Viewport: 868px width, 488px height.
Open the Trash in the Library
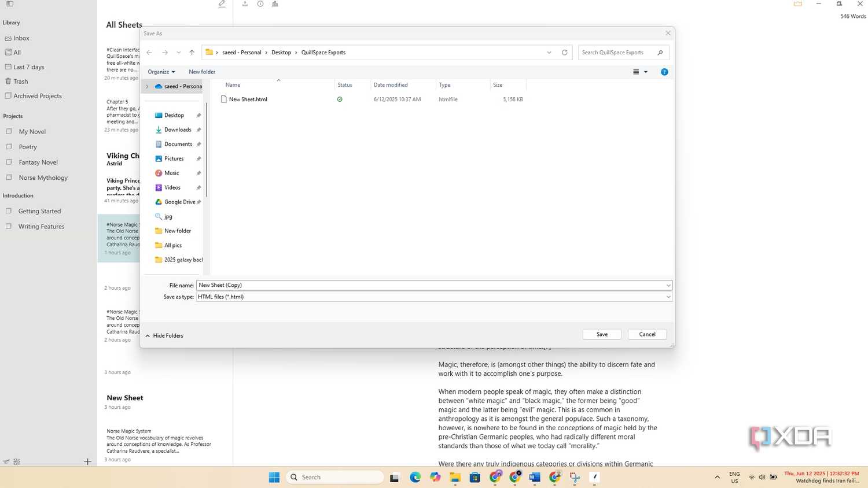pyautogui.click(x=16, y=82)
